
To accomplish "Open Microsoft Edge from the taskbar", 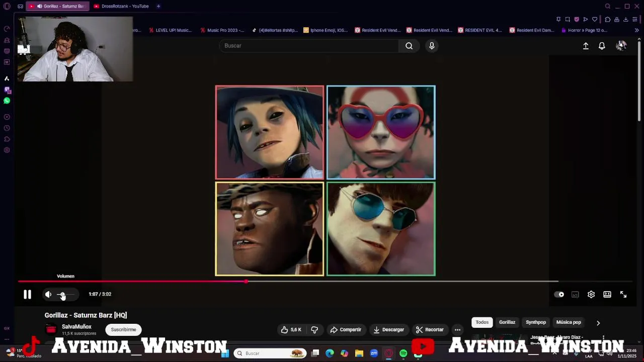I will pyautogui.click(x=330, y=353).
